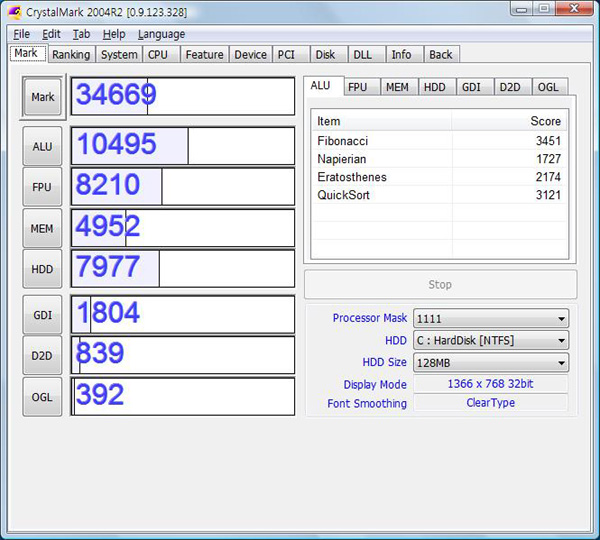The image size is (600, 540).
Task: Click the GDI score 1804 bar
Action: coord(183,314)
